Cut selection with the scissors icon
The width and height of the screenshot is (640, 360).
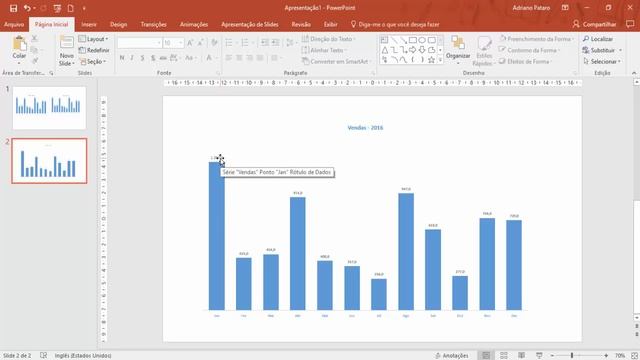click(35, 38)
